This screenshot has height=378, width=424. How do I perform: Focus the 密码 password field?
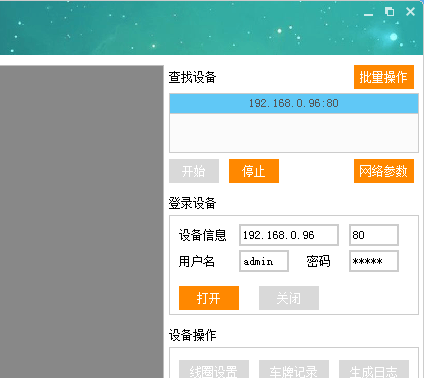point(374,261)
